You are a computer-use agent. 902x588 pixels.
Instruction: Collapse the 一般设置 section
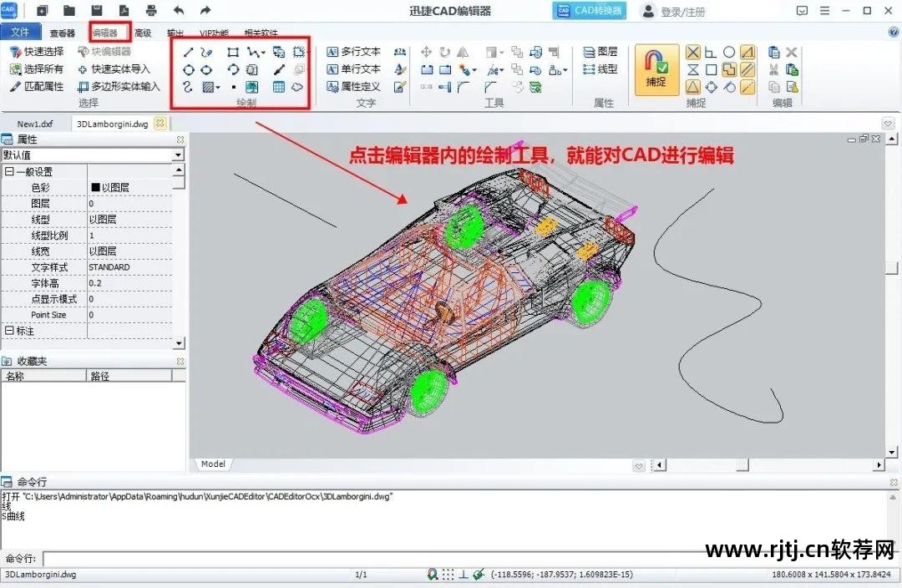tap(9, 171)
